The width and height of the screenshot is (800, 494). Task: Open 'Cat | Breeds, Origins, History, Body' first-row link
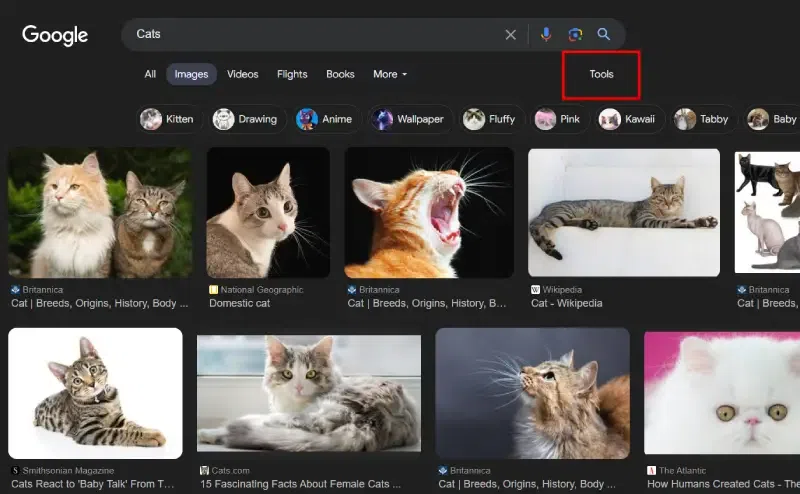pos(99,303)
